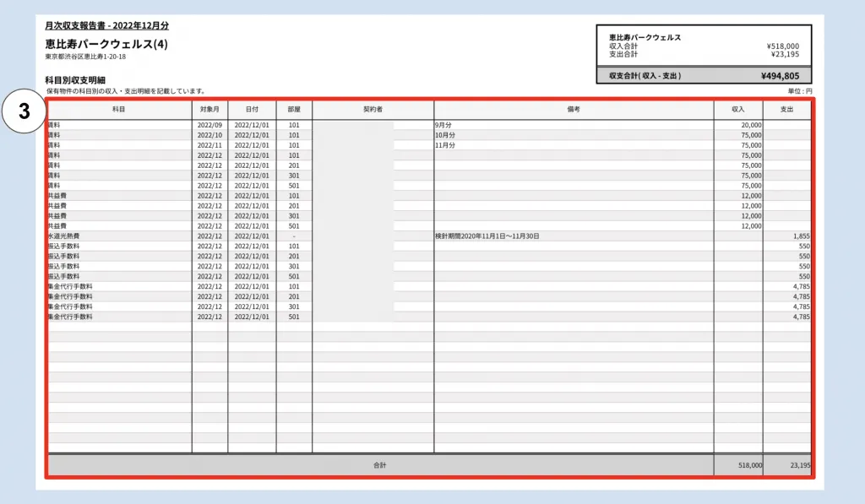Click the report title 月次収支報告書 - 2022年12月分
This screenshot has width=865, height=504.
click(x=107, y=25)
